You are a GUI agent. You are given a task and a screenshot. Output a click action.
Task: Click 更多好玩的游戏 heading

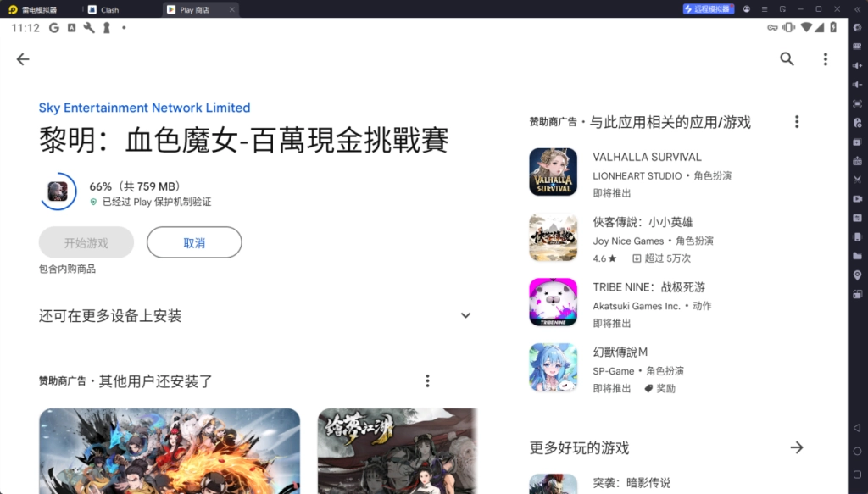579,447
